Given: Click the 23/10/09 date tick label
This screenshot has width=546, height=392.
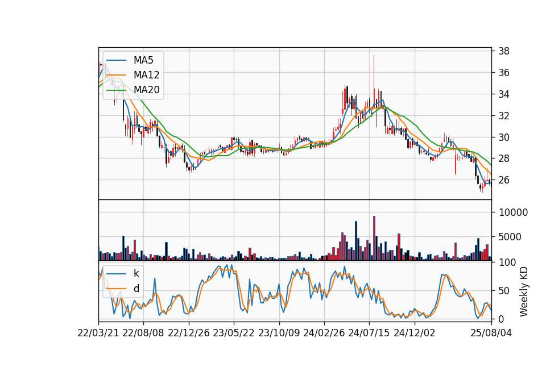Looking at the screenshot, I should click(279, 333).
